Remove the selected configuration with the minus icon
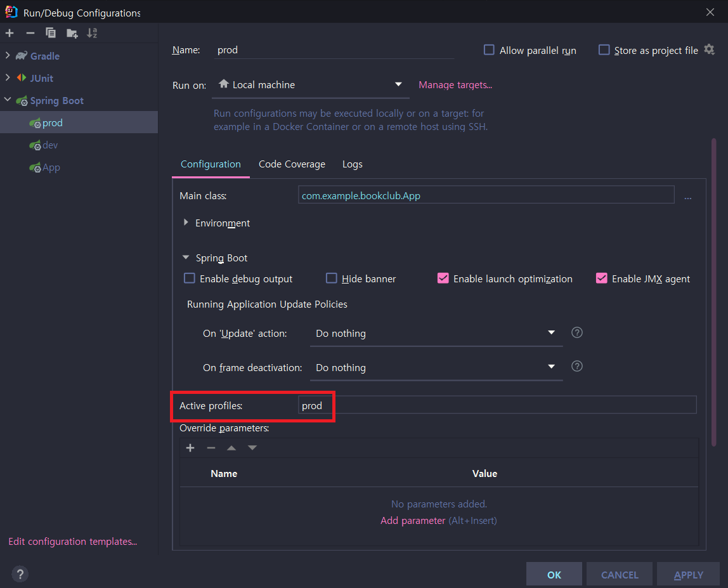The image size is (728, 588). coord(30,33)
